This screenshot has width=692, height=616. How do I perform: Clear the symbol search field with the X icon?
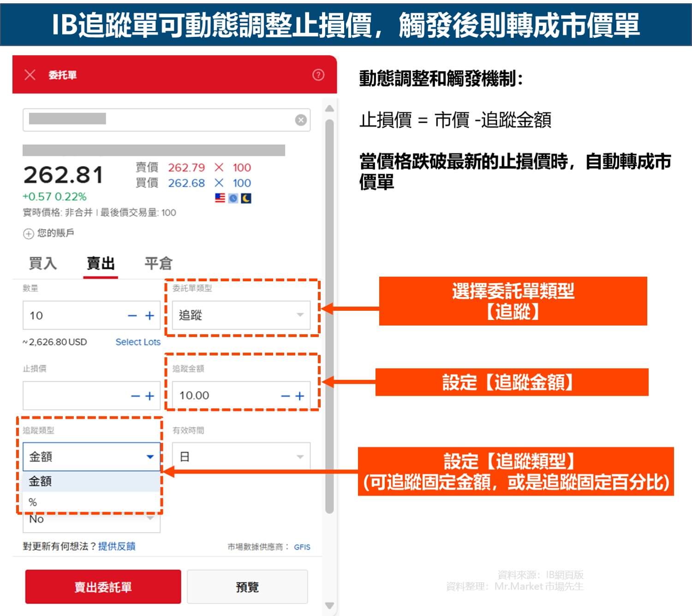pos(301,120)
